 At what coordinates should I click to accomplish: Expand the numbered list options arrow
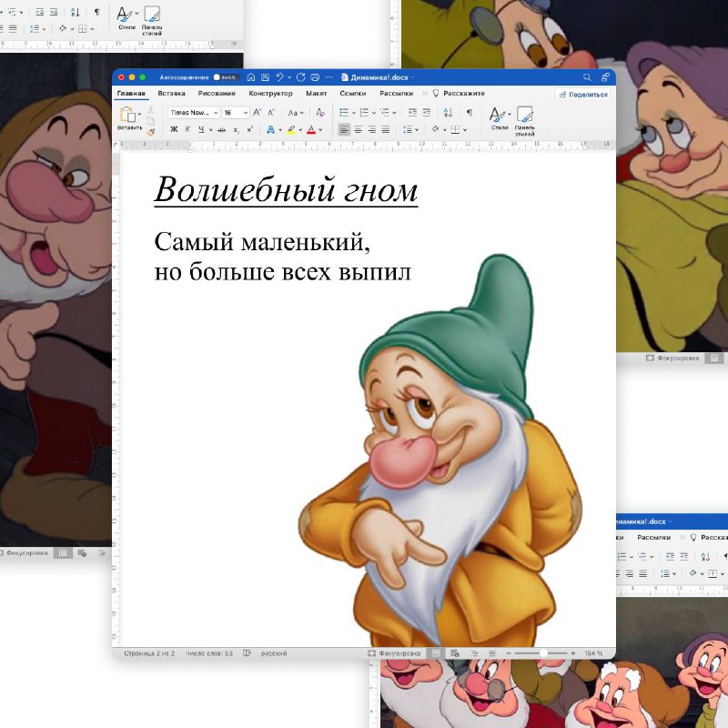pos(374,113)
